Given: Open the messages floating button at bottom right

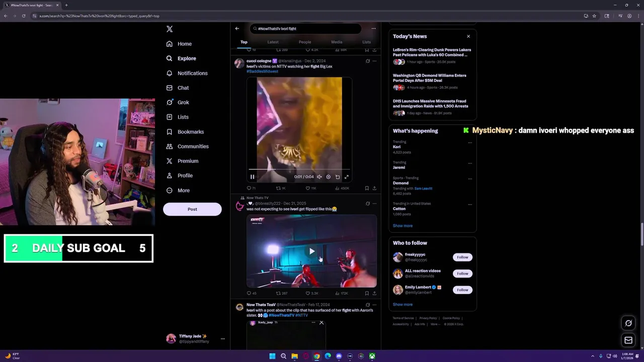Looking at the screenshot, I should (x=628, y=340).
